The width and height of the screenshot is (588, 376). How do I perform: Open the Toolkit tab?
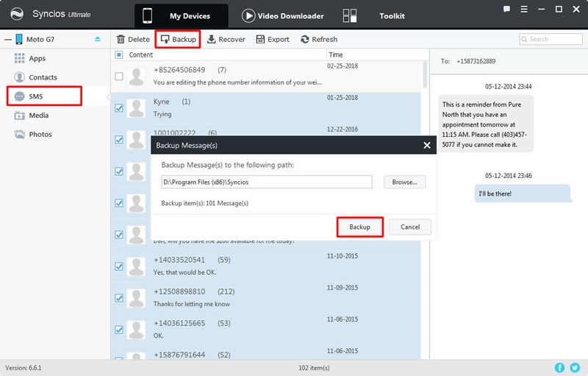(392, 15)
